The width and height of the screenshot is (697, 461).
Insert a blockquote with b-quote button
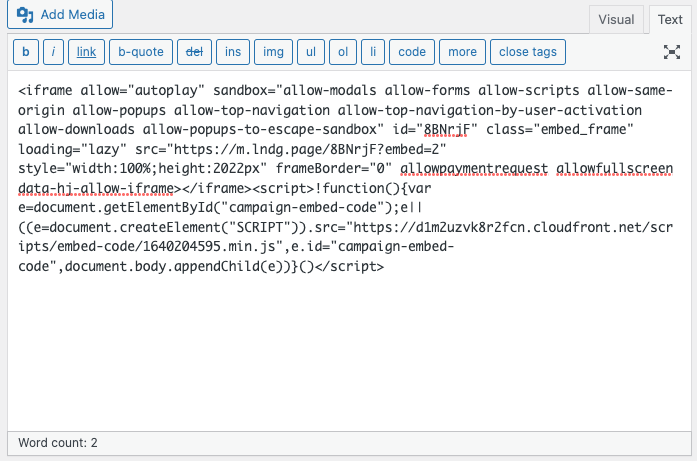[x=141, y=52]
